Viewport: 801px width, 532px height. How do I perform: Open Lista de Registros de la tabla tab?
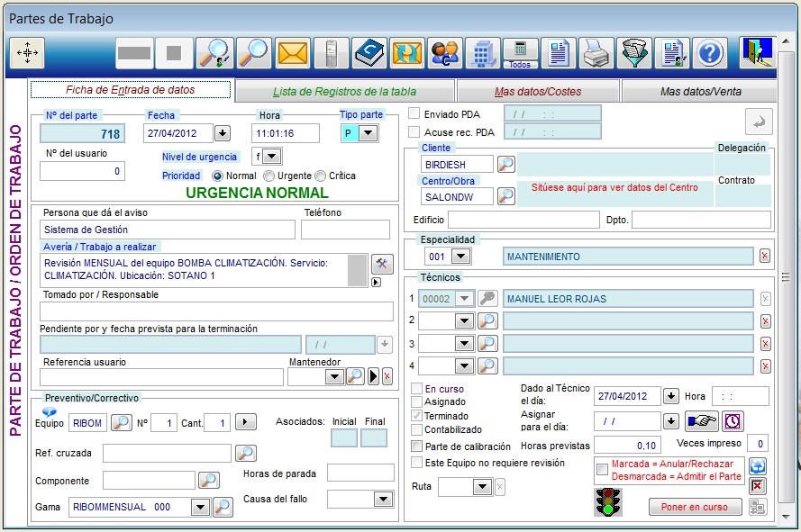tap(344, 92)
